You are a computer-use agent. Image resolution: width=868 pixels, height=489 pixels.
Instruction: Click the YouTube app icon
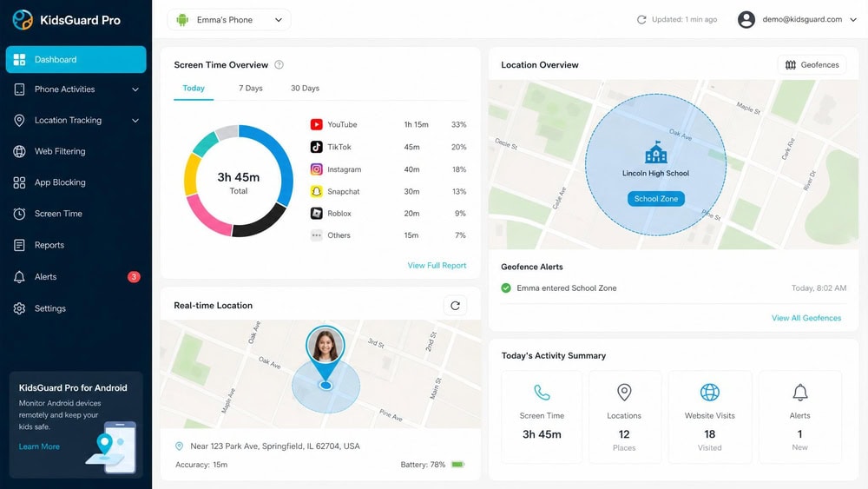pyautogui.click(x=316, y=124)
